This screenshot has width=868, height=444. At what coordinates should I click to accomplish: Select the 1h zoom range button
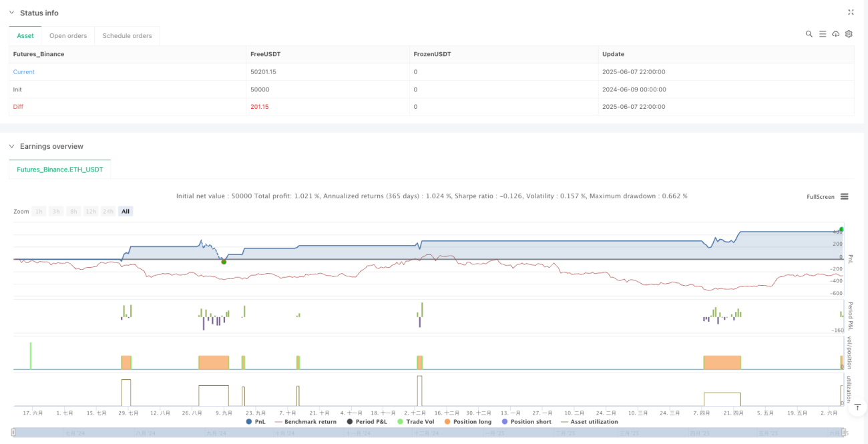pos(39,212)
